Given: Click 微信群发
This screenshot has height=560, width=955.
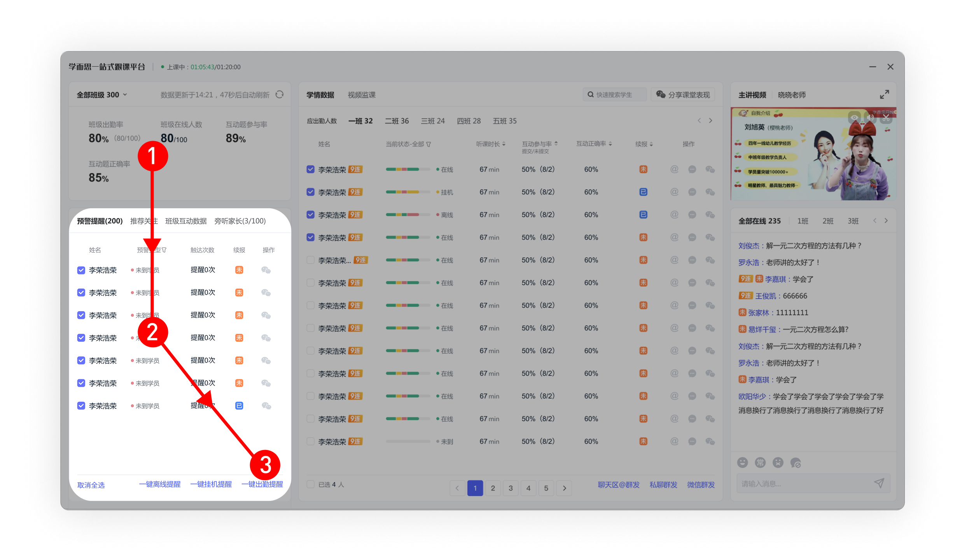Looking at the screenshot, I should pyautogui.click(x=701, y=485).
